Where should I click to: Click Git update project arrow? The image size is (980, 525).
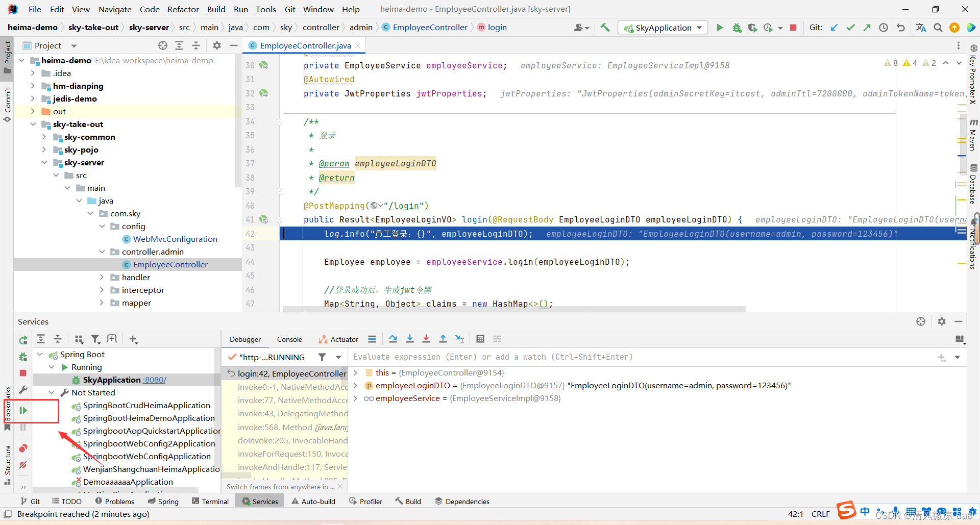tap(834, 28)
